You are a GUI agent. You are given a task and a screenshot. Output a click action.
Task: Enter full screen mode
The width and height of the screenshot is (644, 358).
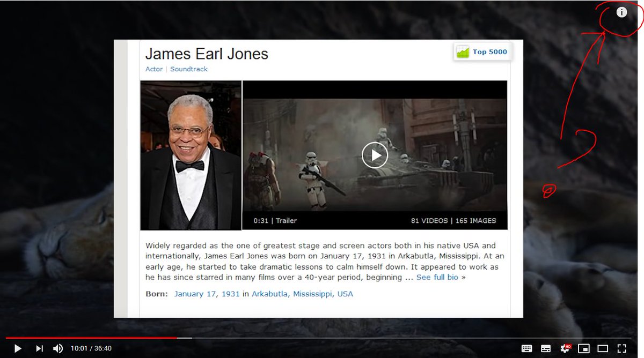[621, 348]
